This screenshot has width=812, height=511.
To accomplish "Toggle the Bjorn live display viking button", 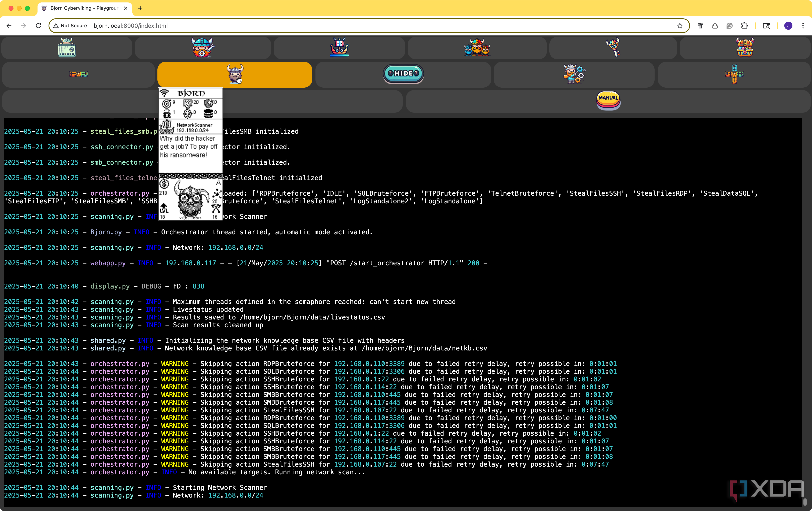I will pos(235,74).
